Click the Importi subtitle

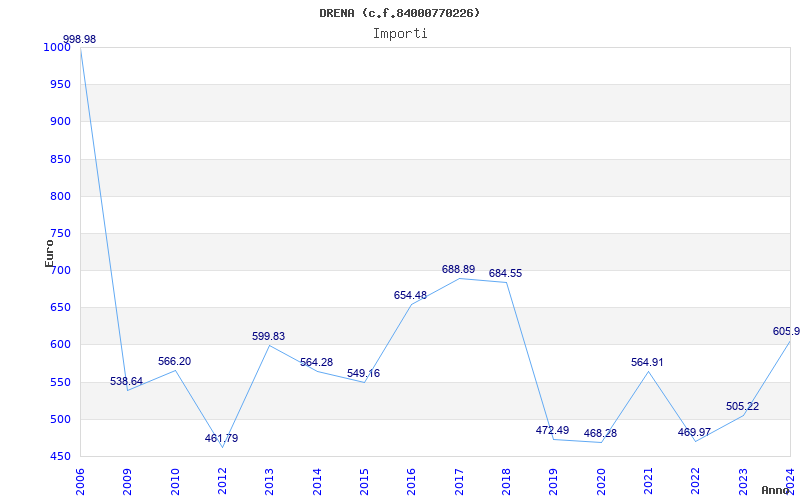click(x=400, y=34)
